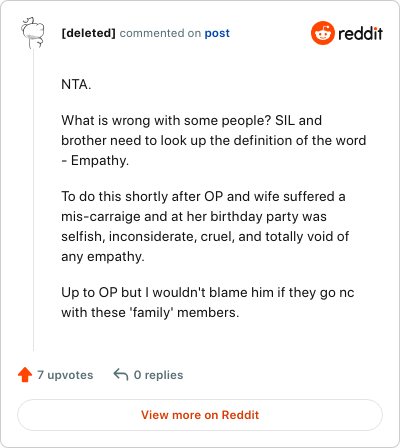Click the orange Reddit Snoo logo

323,33
